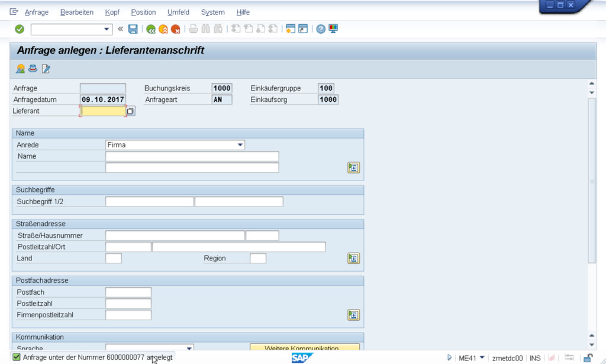Click the Ort city input field

[x=239, y=247]
